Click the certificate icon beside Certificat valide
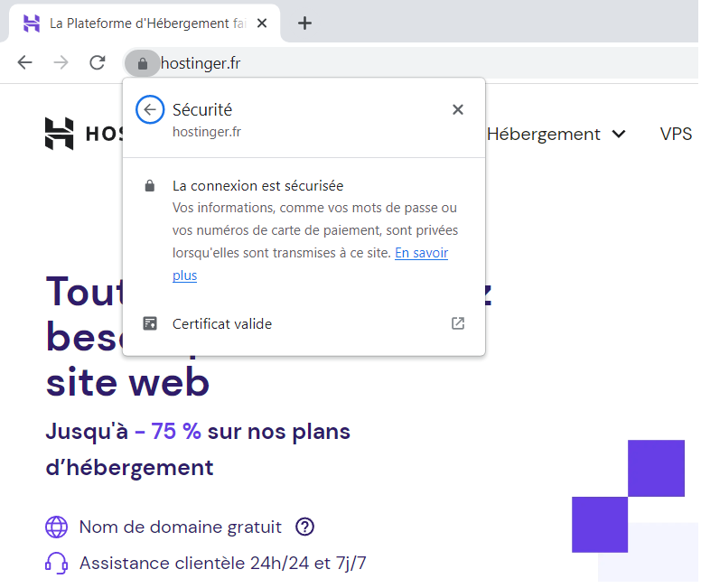The width and height of the screenshot is (701, 588). point(150,323)
